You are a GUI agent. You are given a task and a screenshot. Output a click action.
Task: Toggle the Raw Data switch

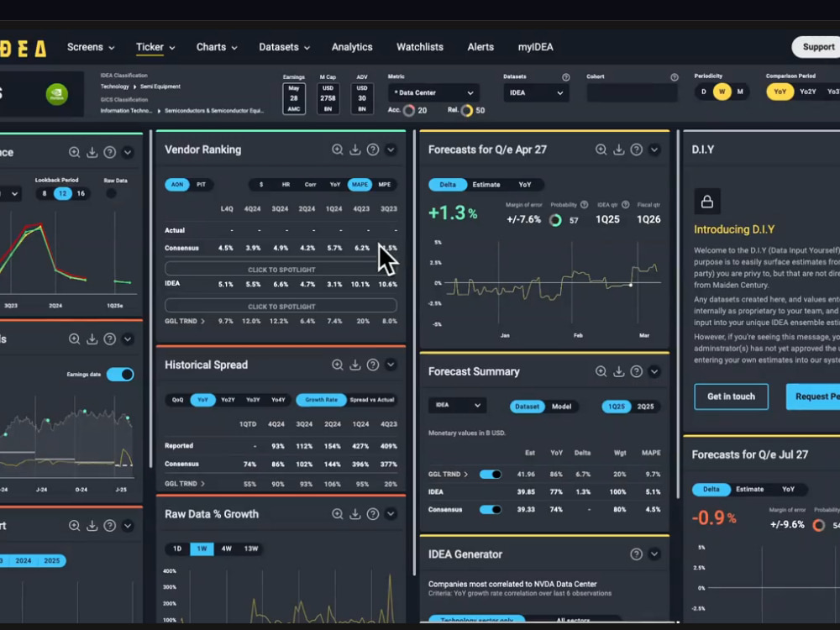point(111,193)
